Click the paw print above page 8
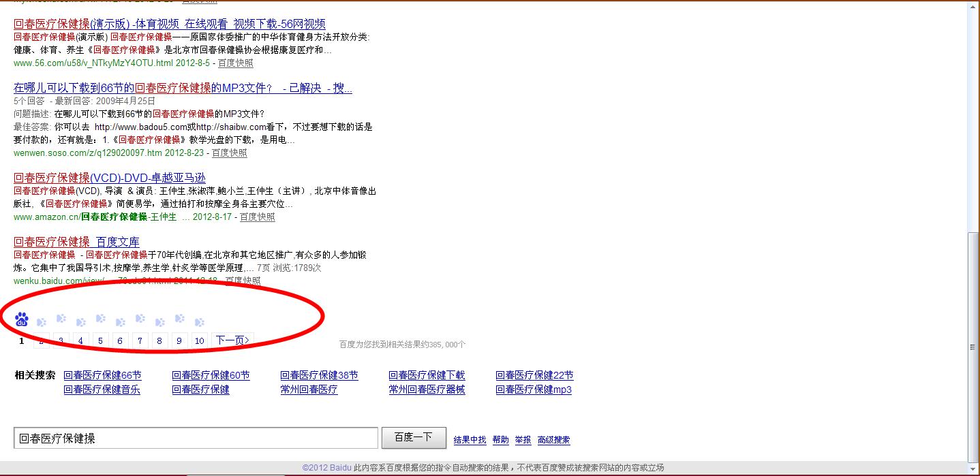Image resolution: width=980 pixels, height=476 pixels. (160, 322)
